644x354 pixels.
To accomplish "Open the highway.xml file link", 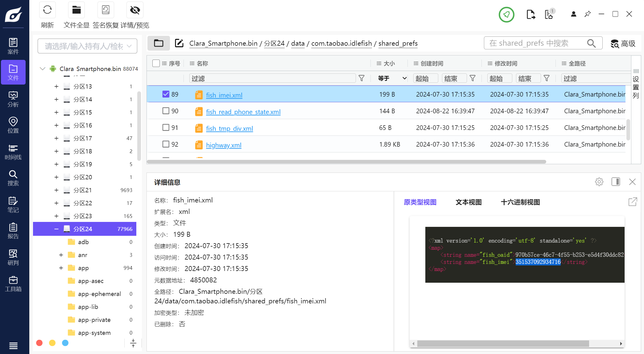I will tap(224, 145).
